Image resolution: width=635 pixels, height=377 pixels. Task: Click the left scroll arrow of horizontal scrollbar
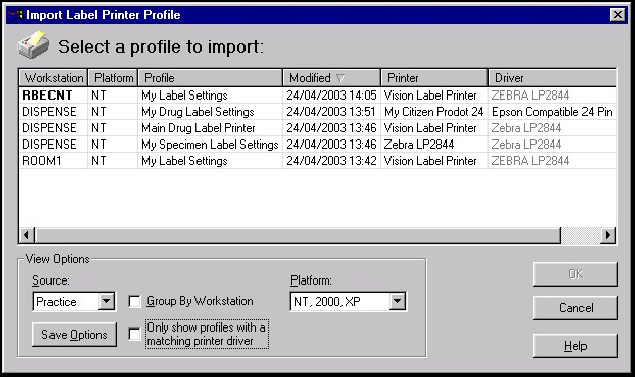click(26, 235)
